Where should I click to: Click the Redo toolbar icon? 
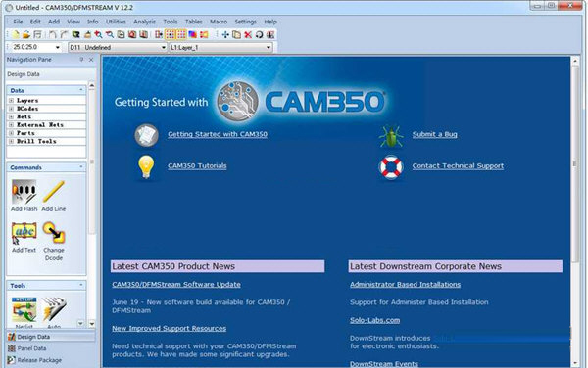click(64, 35)
